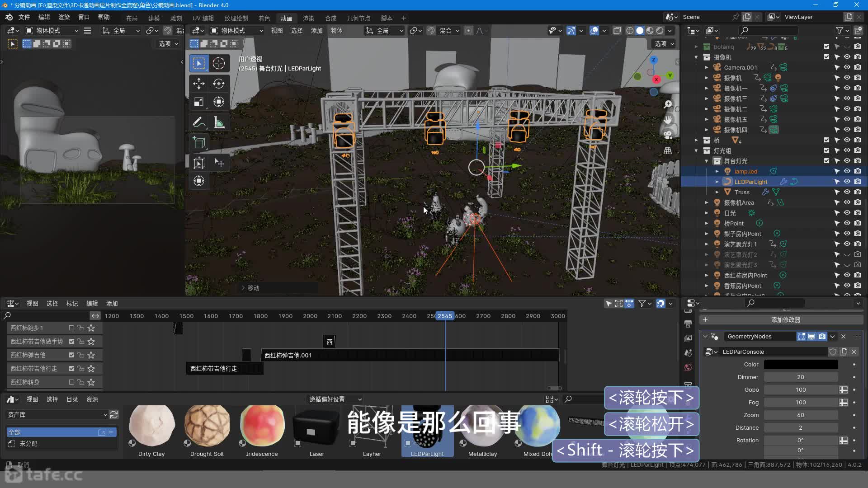Hide Camera.001 using its eye icon
The image size is (868, 488).
pos(847,67)
